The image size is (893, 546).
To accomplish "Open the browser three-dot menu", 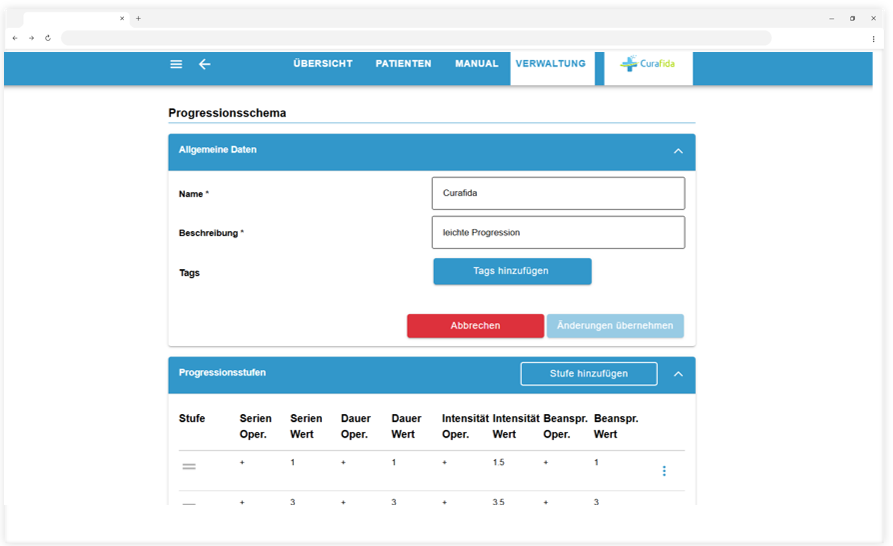I will click(x=873, y=39).
